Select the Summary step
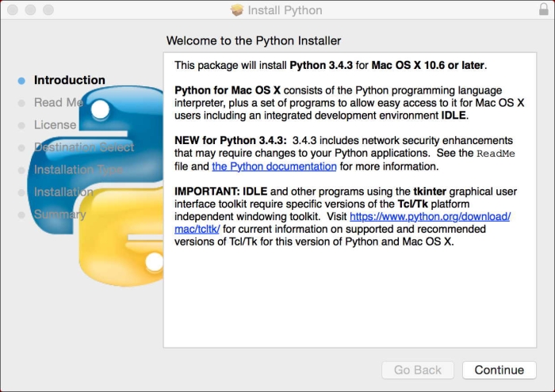The width and height of the screenshot is (555, 392). [59, 214]
